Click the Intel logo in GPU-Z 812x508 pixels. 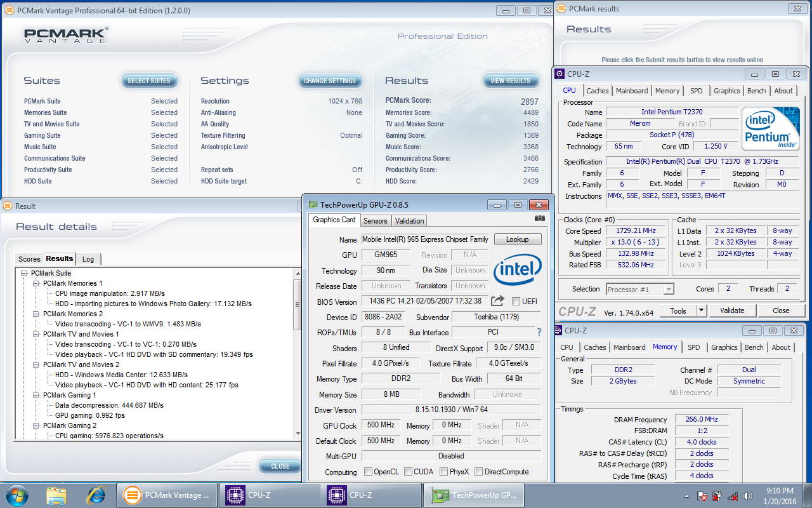pyautogui.click(x=518, y=270)
